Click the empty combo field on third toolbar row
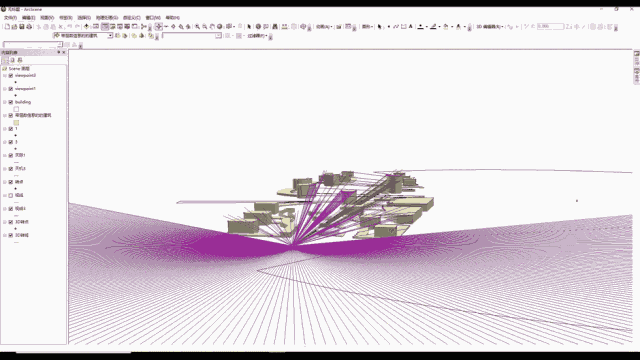 (33, 44)
